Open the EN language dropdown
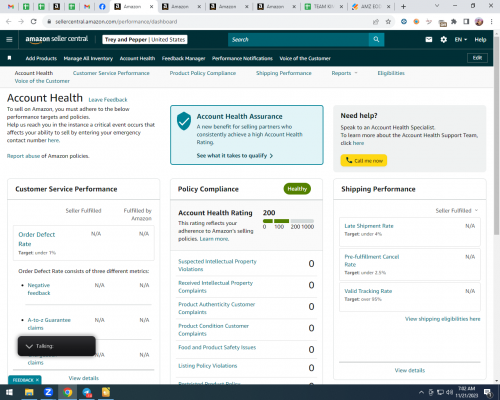 (x=461, y=39)
